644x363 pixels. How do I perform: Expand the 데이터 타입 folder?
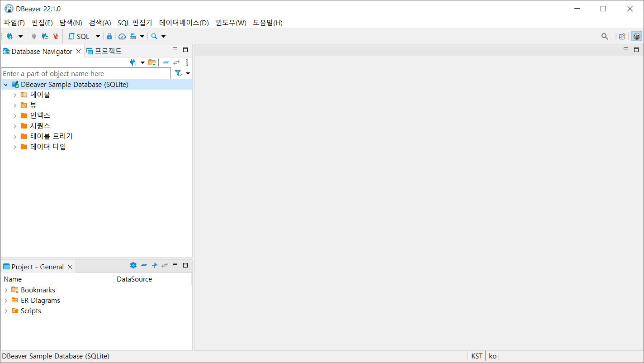[x=15, y=147]
